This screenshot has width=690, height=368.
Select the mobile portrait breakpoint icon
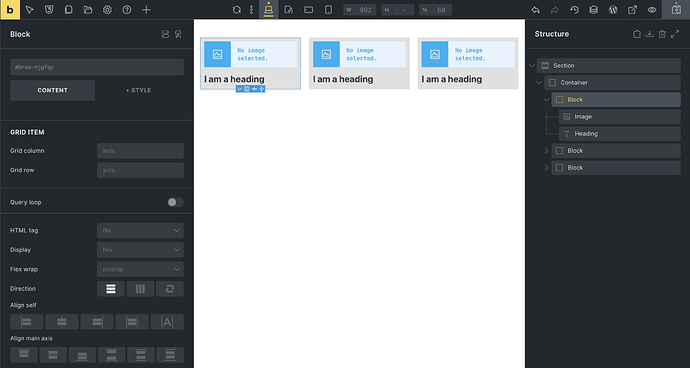(x=328, y=10)
